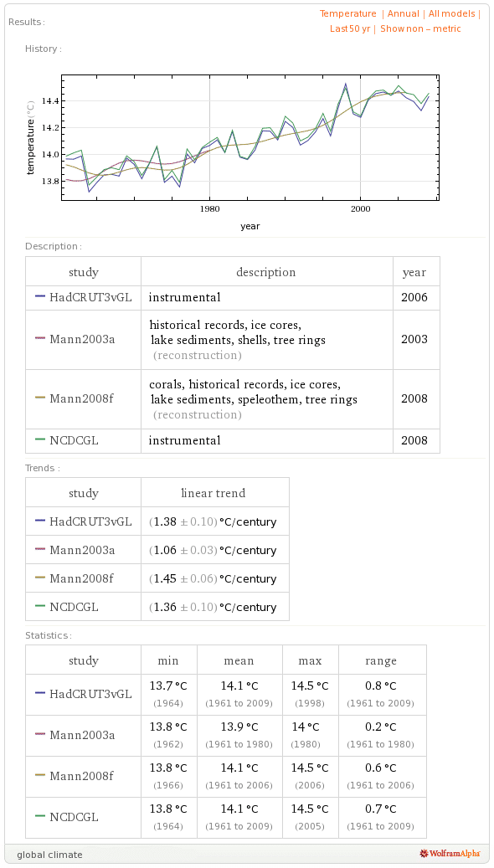Click the 'mean' column header in Statistics
The width and height of the screenshot is (494, 868).
click(239, 660)
